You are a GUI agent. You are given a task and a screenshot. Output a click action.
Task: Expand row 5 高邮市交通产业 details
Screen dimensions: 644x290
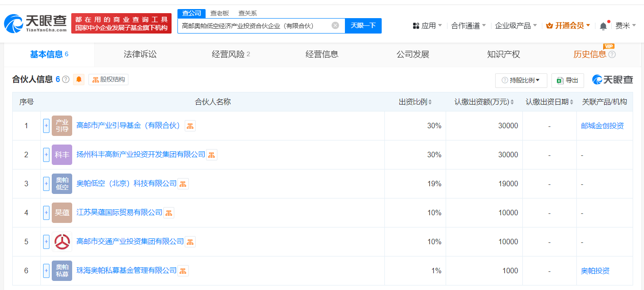[x=46, y=242]
